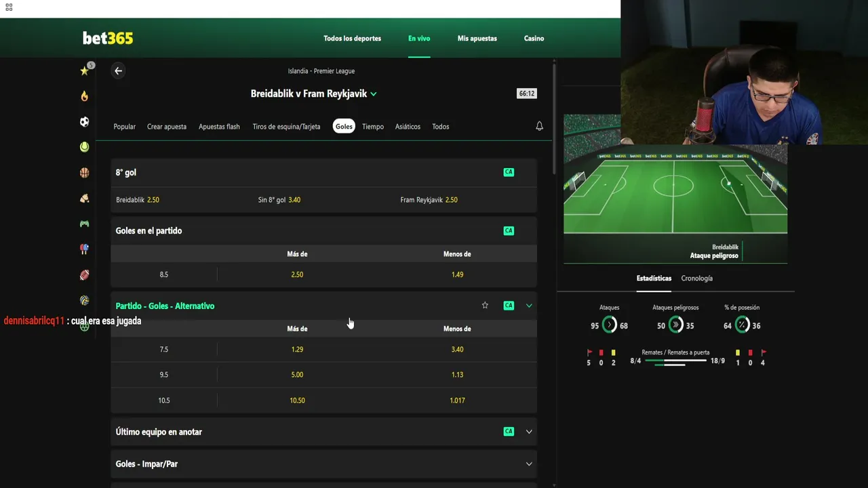Switch to the Popular market tab
This screenshot has height=488, width=868.
[x=125, y=127]
